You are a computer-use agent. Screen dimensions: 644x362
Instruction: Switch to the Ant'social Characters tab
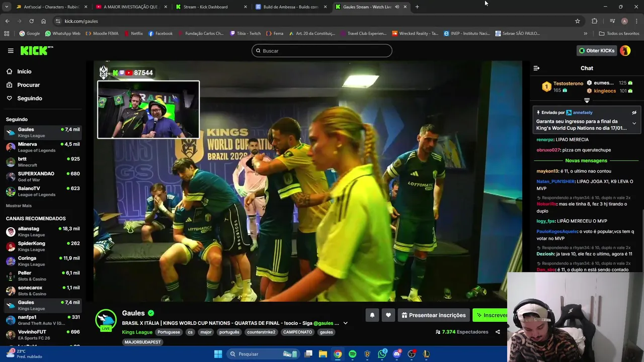click(x=52, y=7)
